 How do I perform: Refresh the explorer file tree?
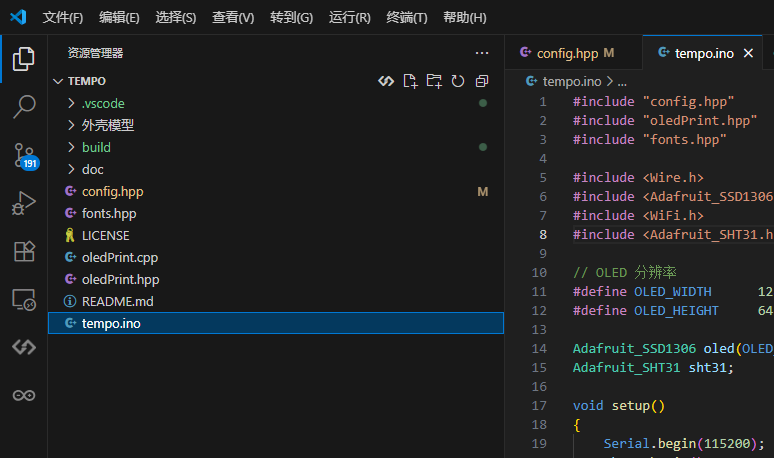coord(458,81)
